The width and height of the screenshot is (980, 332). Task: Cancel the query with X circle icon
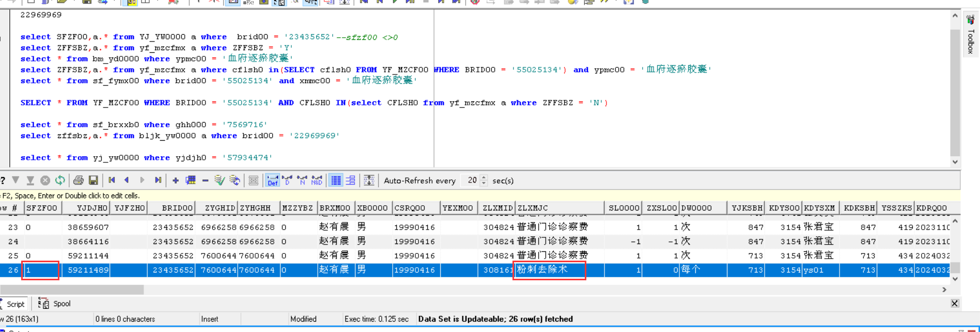pyautogui.click(x=45, y=180)
